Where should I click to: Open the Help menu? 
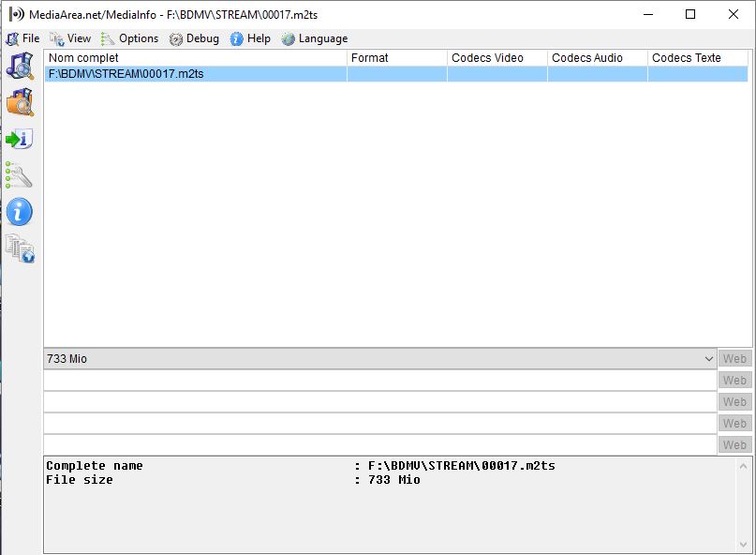pyautogui.click(x=250, y=38)
